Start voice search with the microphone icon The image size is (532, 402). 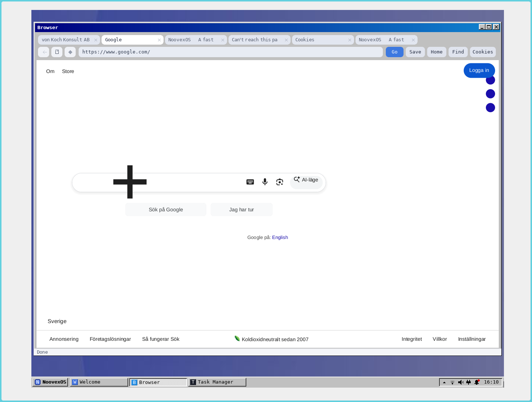click(x=265, y=182)
